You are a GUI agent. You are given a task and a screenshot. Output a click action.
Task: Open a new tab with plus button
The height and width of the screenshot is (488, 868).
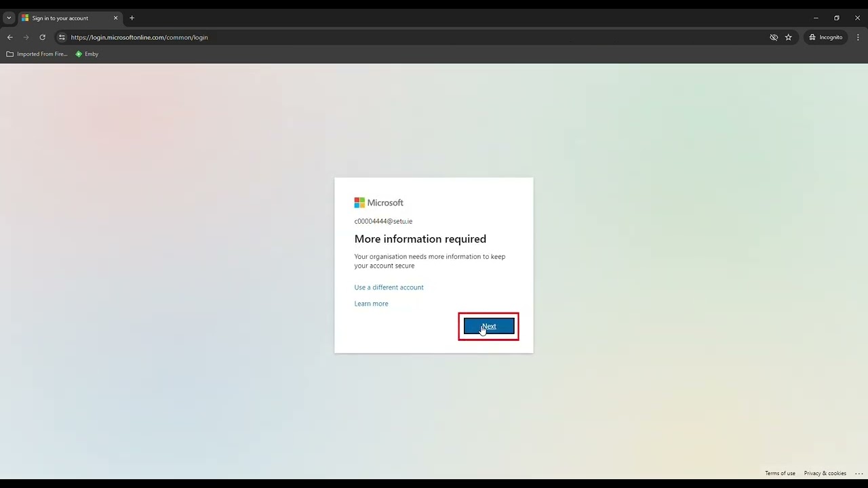132,18
